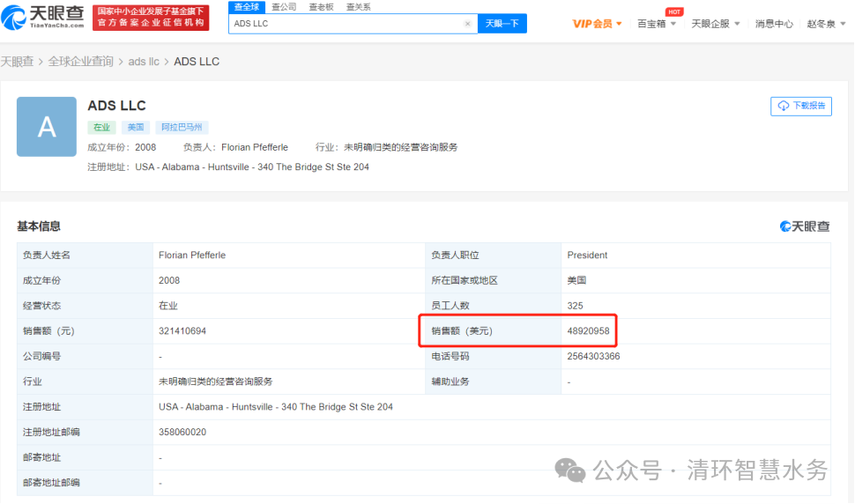This screenshot has width=855, height=504.
Task: Switch to the 查公司 search tab
Action: pos(284,6)
